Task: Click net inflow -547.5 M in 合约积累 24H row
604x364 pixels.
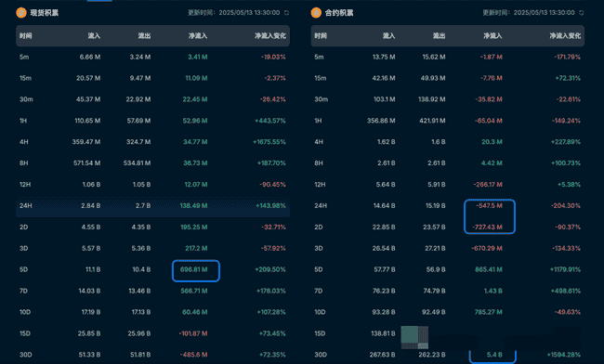Action: click(489, 206)
